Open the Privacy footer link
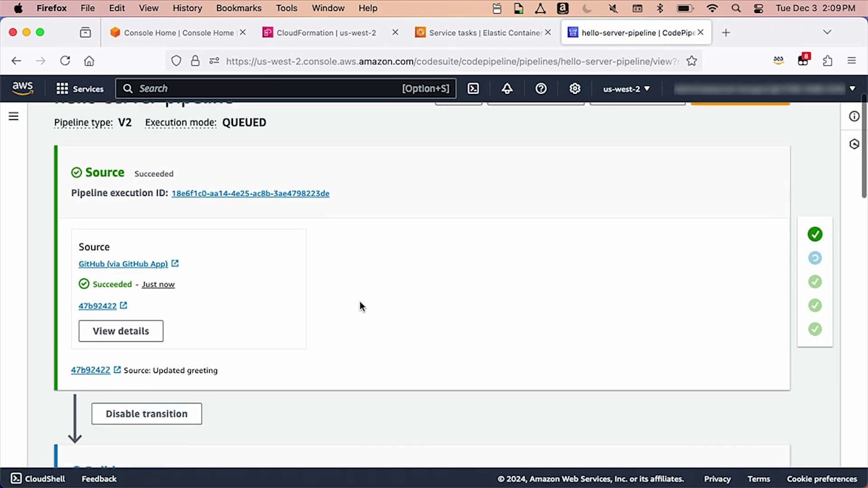Image resolution: width=868 pixels, height=488 pixels. click(718, 479)
